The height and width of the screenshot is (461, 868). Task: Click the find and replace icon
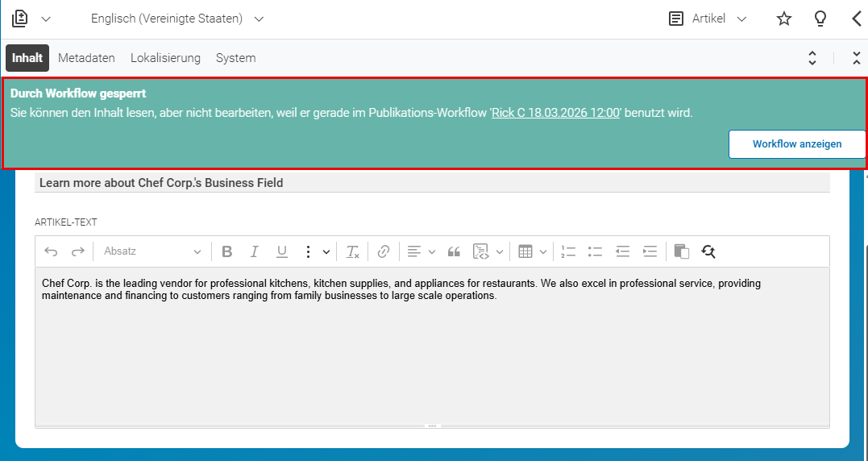point(708,251)
